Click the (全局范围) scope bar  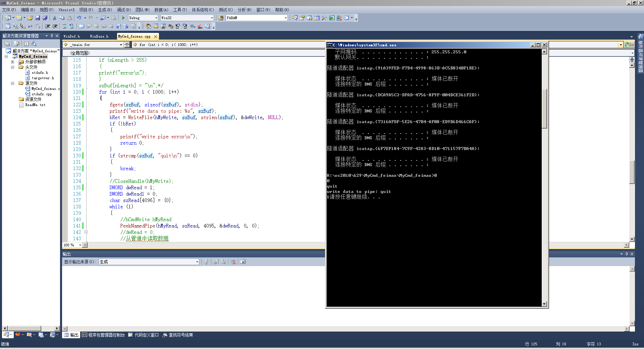[194, 53]
